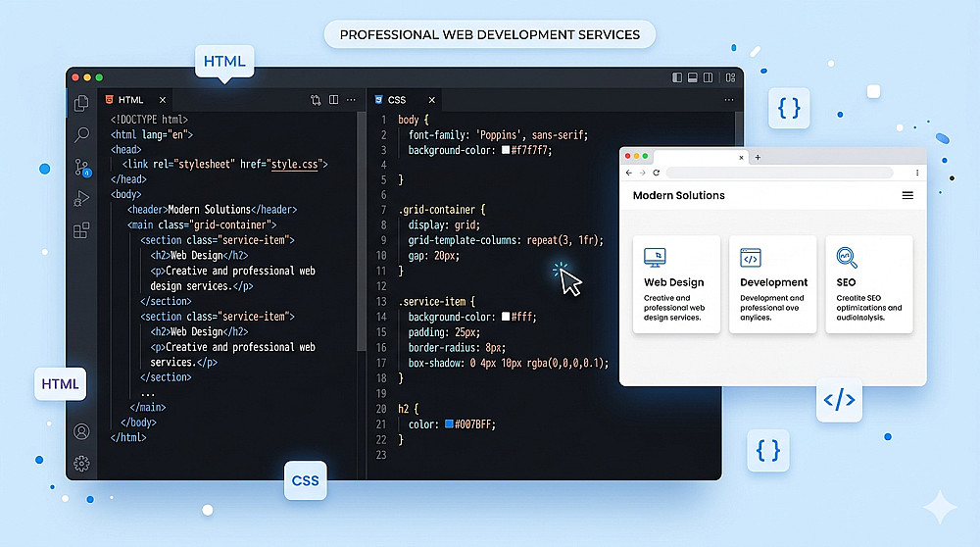Click the Professional Web Development Services banner
This screenshot has height=547, width=980.
(x=489, y=34)
